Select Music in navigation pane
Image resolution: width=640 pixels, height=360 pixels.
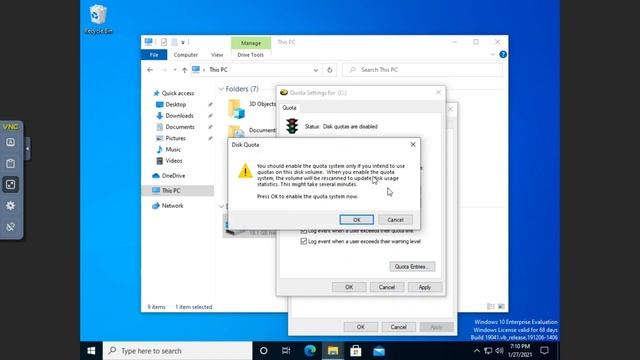tap(173, 149)
